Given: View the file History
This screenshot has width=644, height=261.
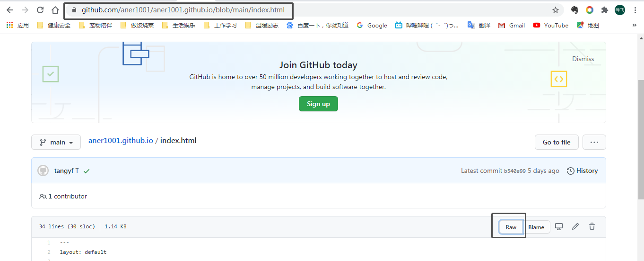Looking at the screenshot, I should [582, 171].
